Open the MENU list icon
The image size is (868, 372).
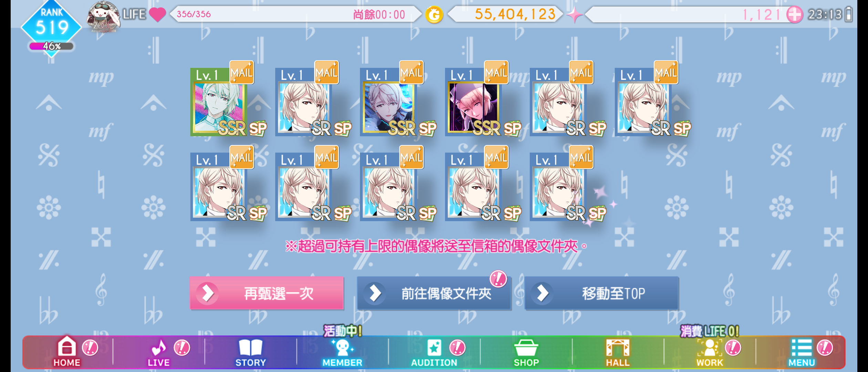[x=802, y=351]
